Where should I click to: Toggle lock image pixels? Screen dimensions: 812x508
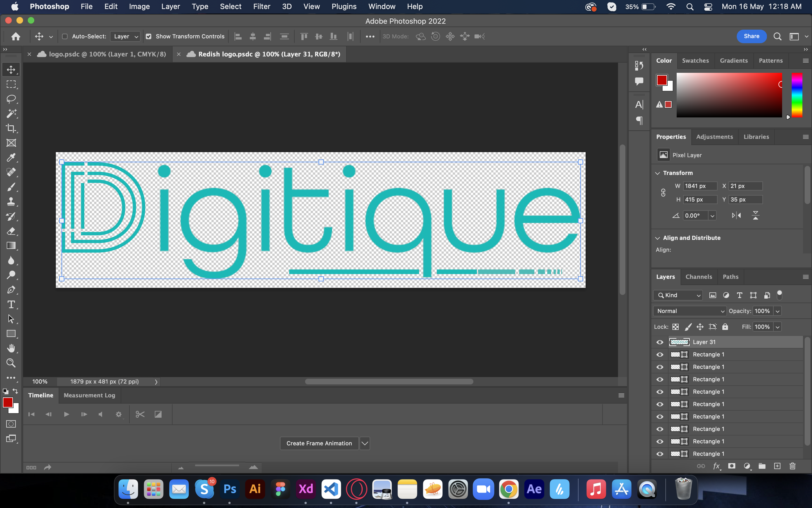coord(688,327)
